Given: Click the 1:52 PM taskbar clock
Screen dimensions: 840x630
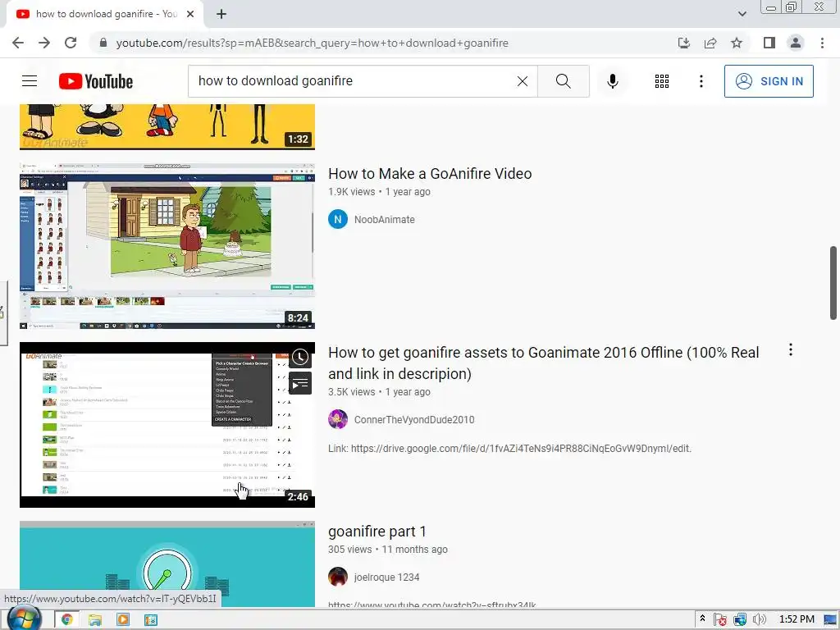Looking at the screenshot, I should [x=797, y=619].
